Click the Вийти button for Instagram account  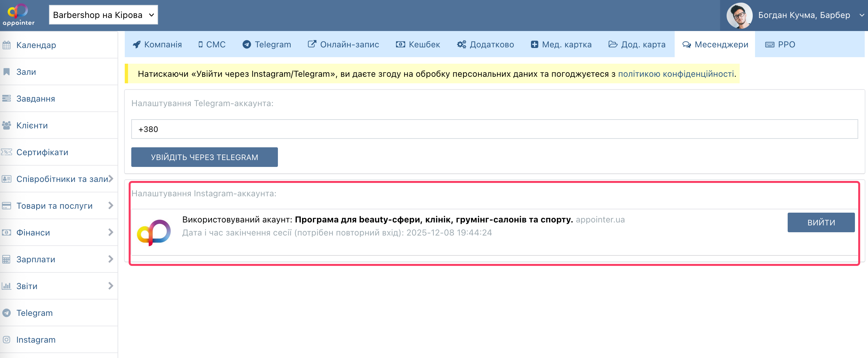(x=821, y=222)
